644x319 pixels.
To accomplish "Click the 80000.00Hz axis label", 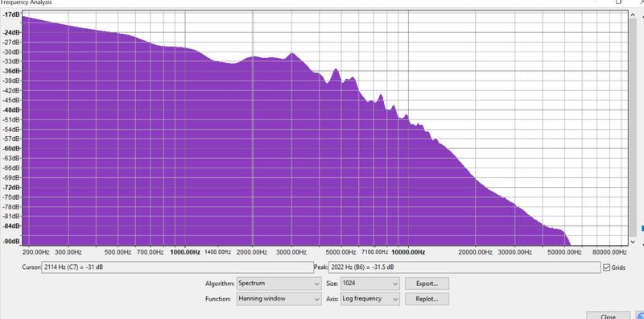I will 609,252.
